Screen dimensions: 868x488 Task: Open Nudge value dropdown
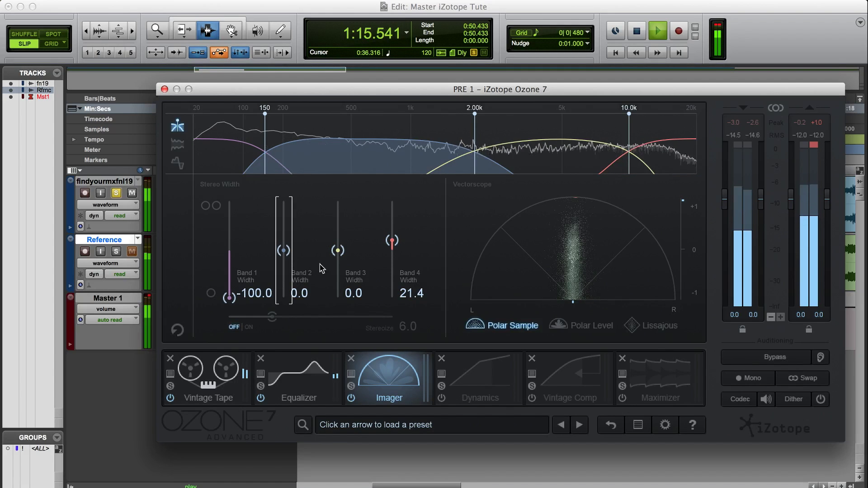click(x=587, y=43)
